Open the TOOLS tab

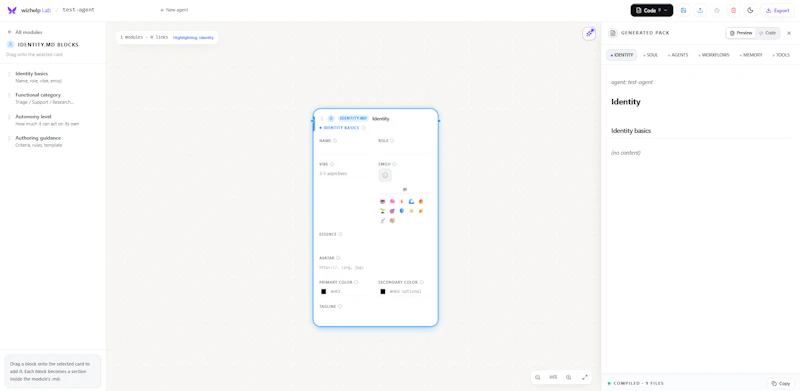point(781,55)
